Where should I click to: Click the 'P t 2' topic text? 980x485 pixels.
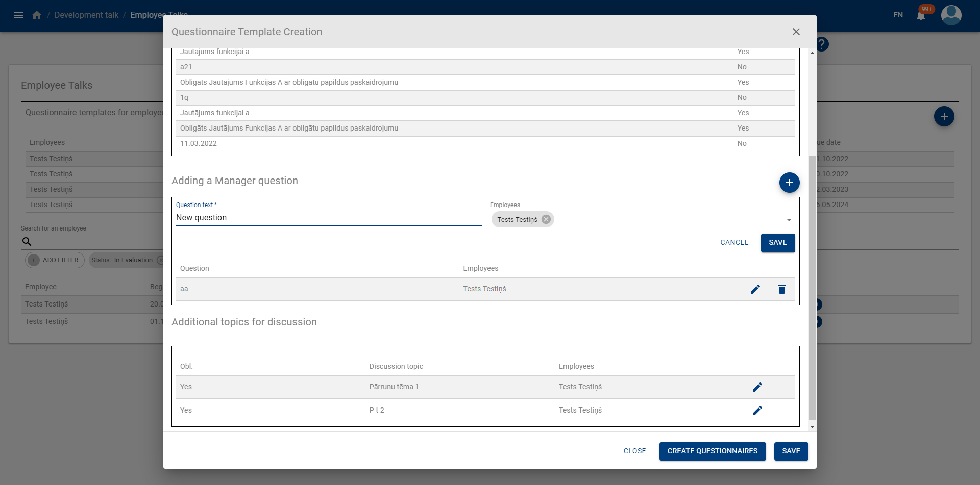point(377,411)
